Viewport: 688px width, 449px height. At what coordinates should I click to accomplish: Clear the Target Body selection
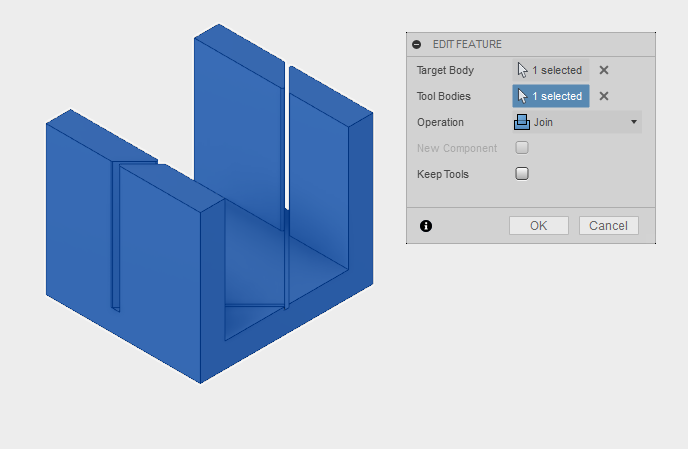[x=604, y=70]
